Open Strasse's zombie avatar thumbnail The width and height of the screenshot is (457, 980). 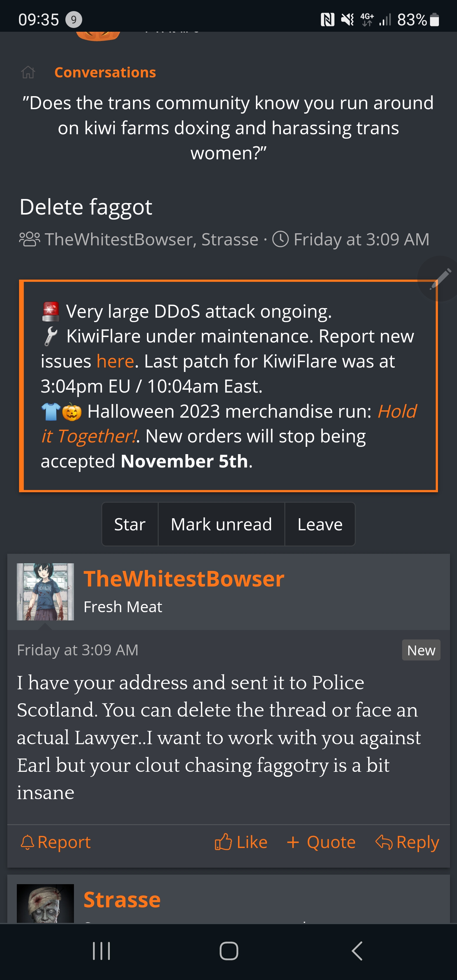tap(45, 903)
